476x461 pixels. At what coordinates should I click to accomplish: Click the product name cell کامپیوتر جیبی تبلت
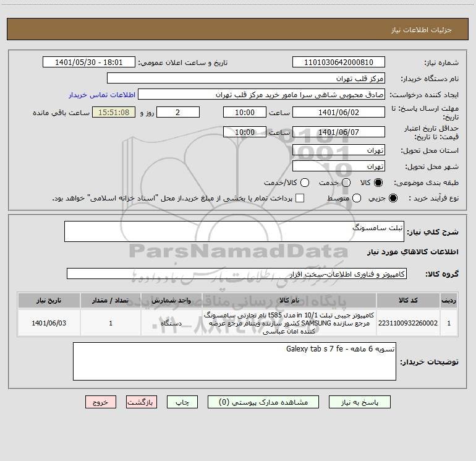(289, 323)
